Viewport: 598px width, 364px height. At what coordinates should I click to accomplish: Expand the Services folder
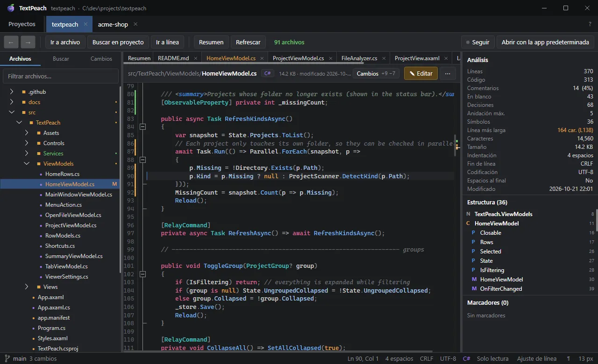click(27, 154)
